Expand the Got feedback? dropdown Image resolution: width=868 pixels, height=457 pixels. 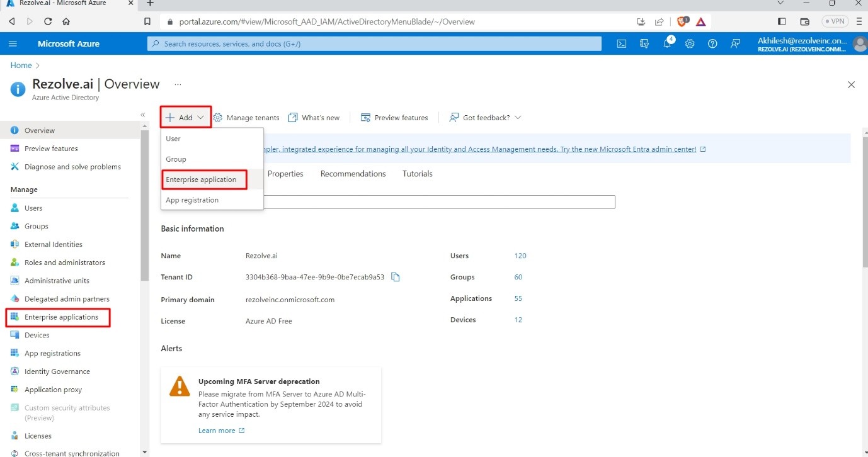click(485, 118)
